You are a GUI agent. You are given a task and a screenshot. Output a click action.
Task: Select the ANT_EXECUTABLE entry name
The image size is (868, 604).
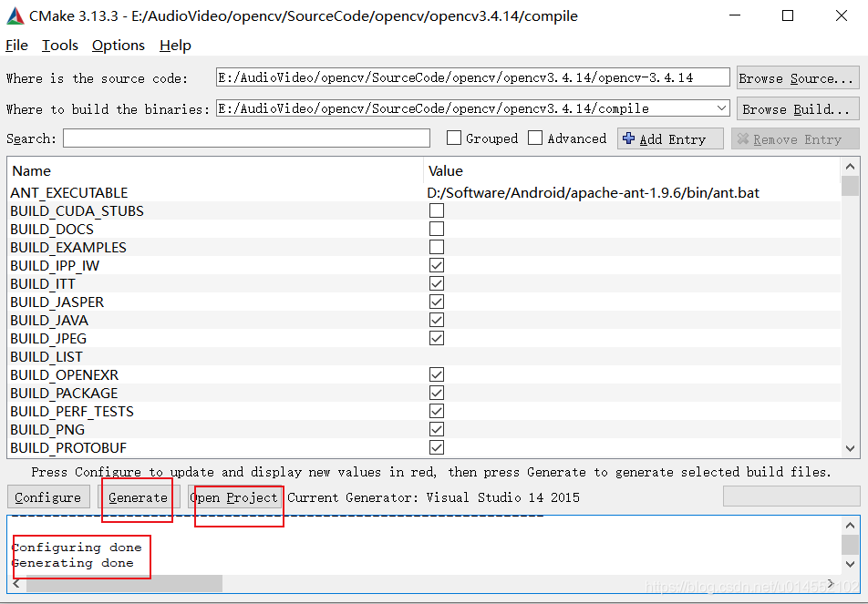click(69, 193)
